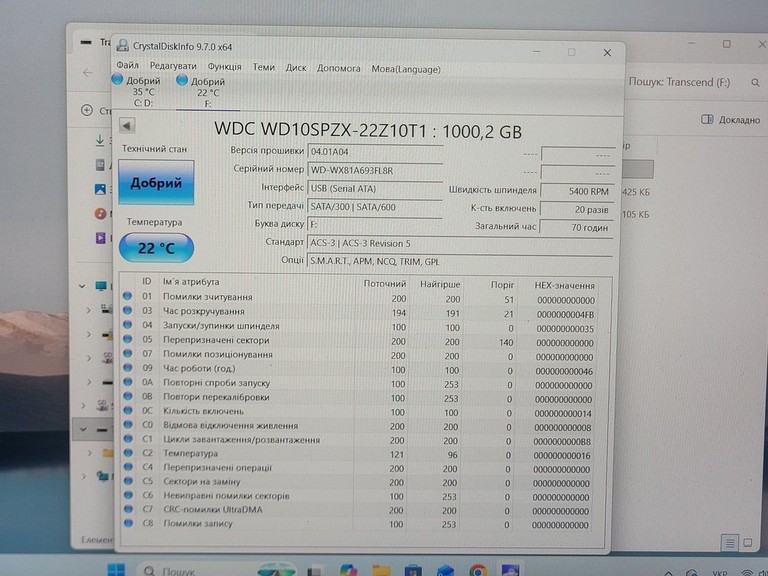The width and height of the screenshot is (768, 576).
Task: Click the 22 °C temperature button
Action: coord(156,248)
